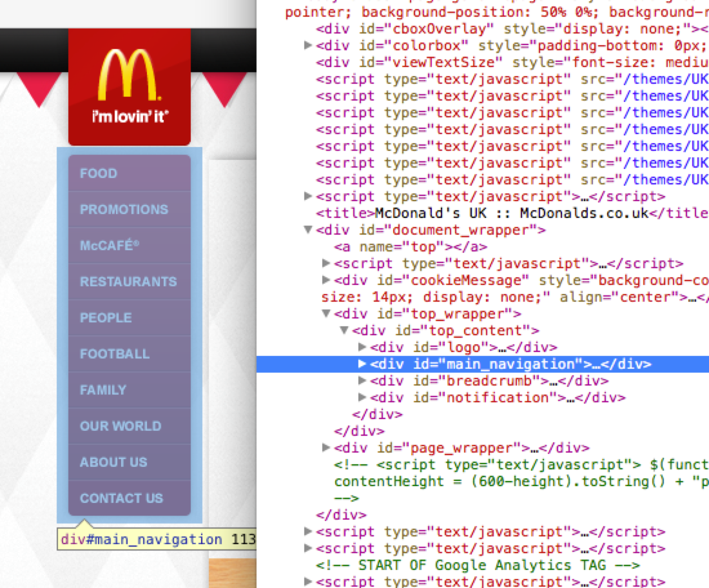
Task: Click the CONTACT US link
Action: click(130, 498)
